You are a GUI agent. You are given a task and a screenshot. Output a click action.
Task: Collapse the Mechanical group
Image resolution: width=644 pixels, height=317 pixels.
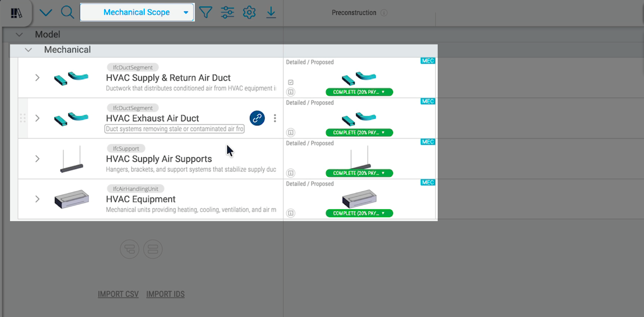pos(28,50)
